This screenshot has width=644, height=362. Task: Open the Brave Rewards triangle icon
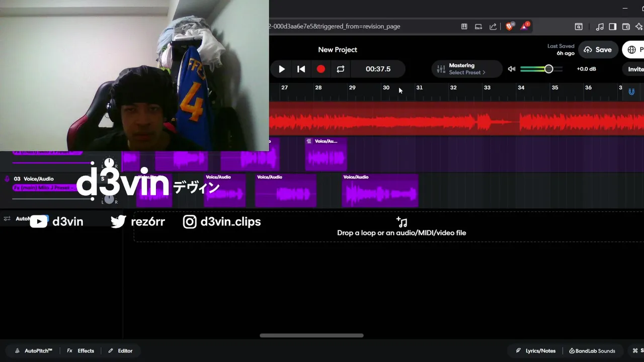pyautogui.click(x=525, y=26)
